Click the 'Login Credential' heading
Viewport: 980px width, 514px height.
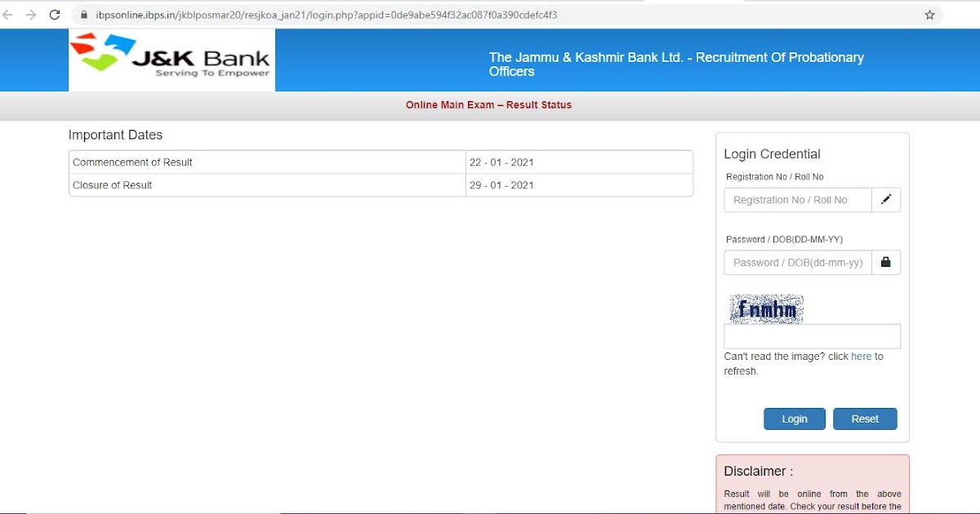[772, 154]
